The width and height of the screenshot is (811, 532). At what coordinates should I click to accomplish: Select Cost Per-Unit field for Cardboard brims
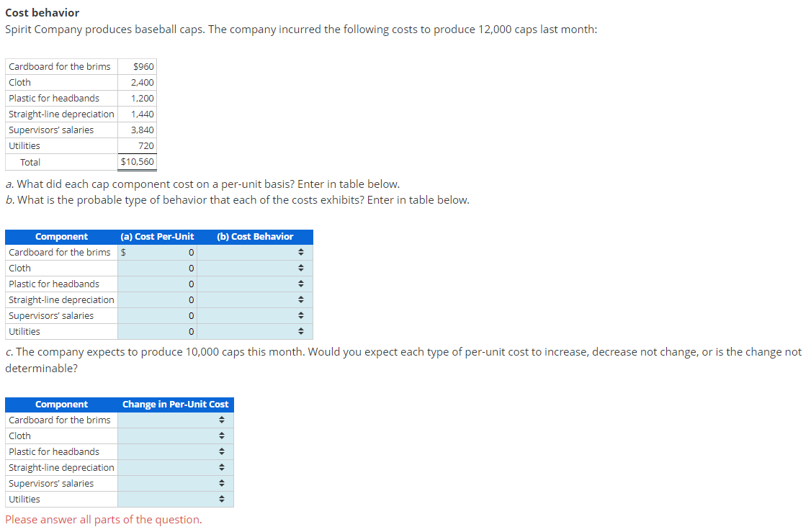click(x=157, y=252)
